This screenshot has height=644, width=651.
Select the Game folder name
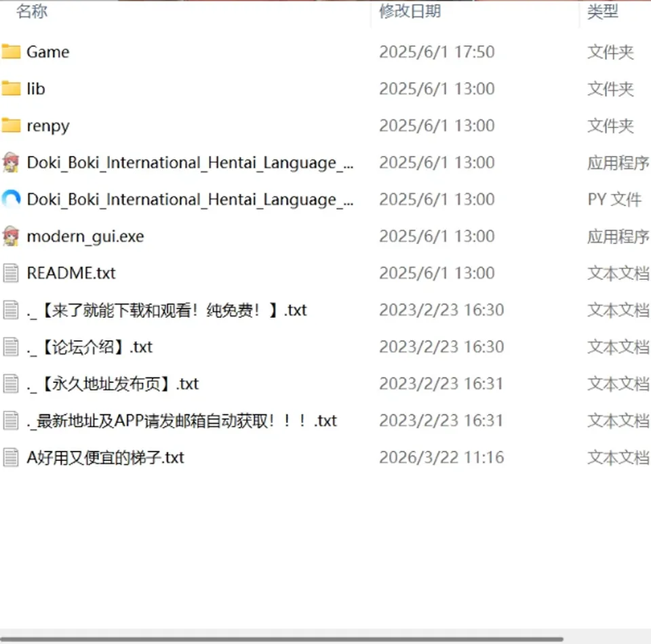(x=47, y=52)
